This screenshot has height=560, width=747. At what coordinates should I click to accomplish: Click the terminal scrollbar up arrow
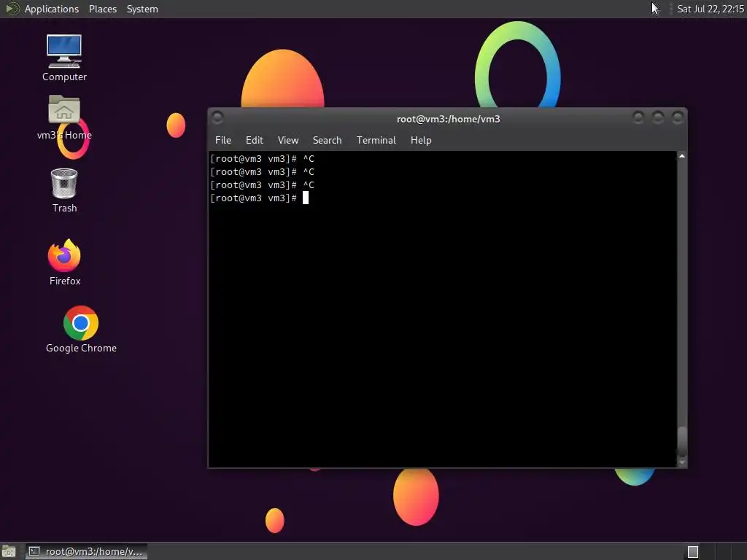point(682,156)
